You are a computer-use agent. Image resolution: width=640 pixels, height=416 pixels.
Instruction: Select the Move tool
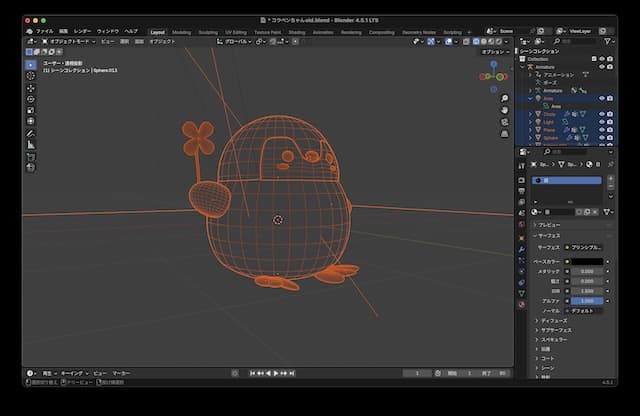click(x=31, y=88)
